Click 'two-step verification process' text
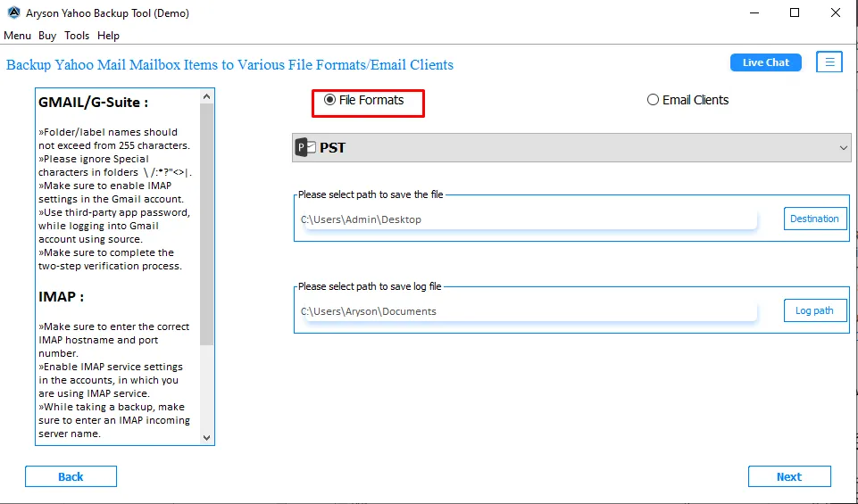 click(x=110, y=266)
